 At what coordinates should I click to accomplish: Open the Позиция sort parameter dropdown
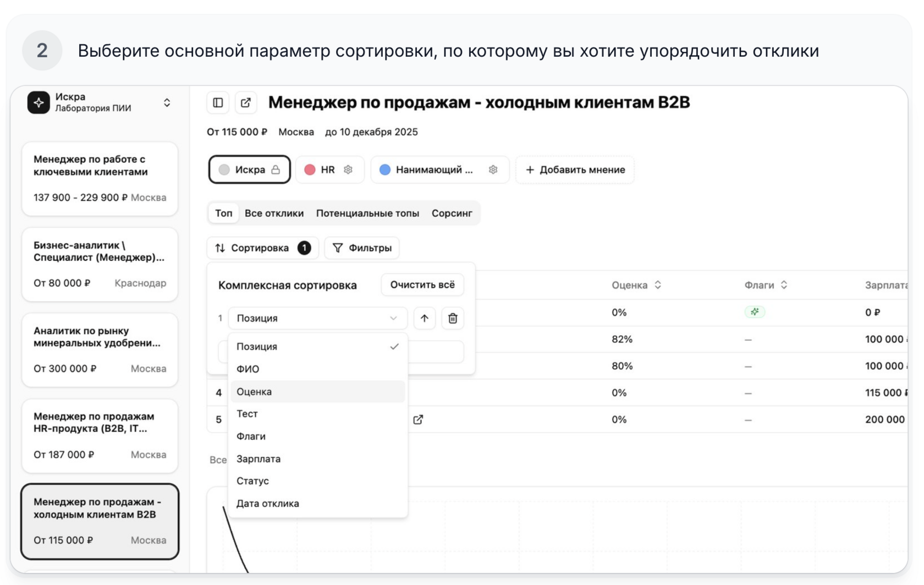click(x=317, y=318)
